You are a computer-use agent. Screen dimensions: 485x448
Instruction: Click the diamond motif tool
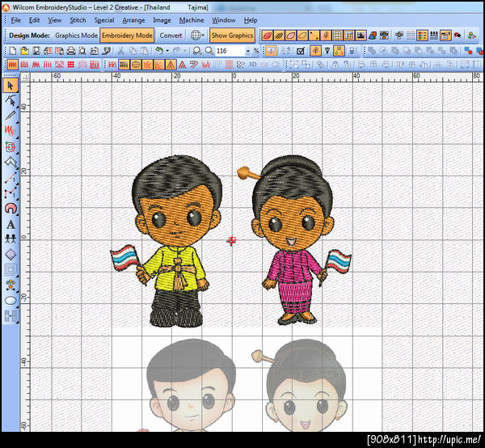(11, 255)
